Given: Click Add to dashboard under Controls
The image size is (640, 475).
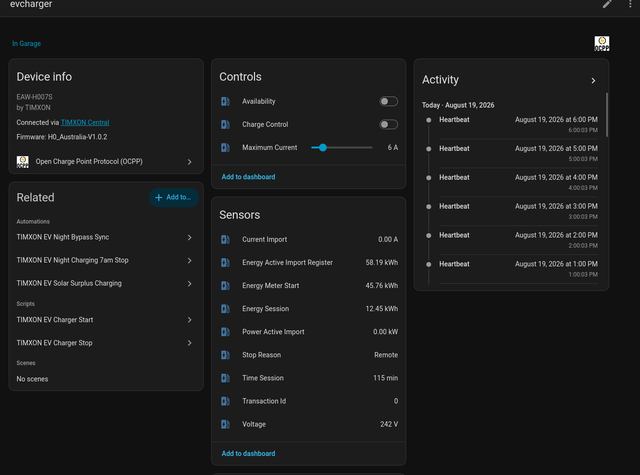Looking at the screenshot, I should 248,177.
